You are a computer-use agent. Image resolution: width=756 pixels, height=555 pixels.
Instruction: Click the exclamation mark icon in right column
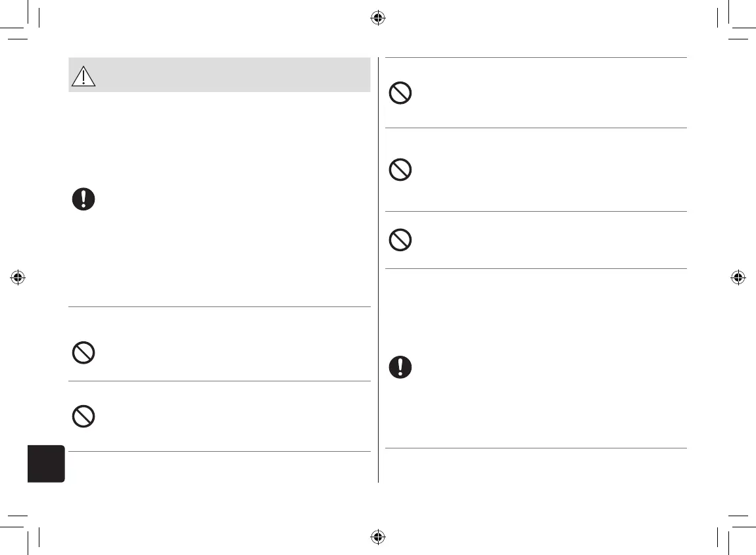[400, 367]
